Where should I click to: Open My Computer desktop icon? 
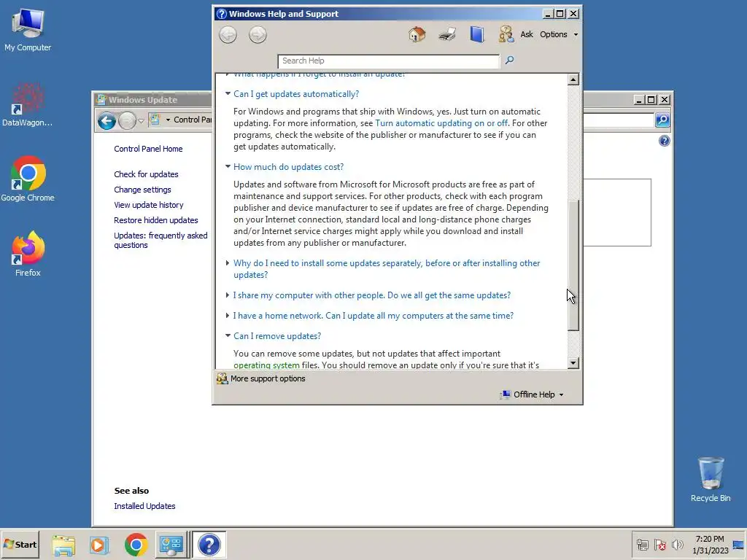click(x=28, y=30)
